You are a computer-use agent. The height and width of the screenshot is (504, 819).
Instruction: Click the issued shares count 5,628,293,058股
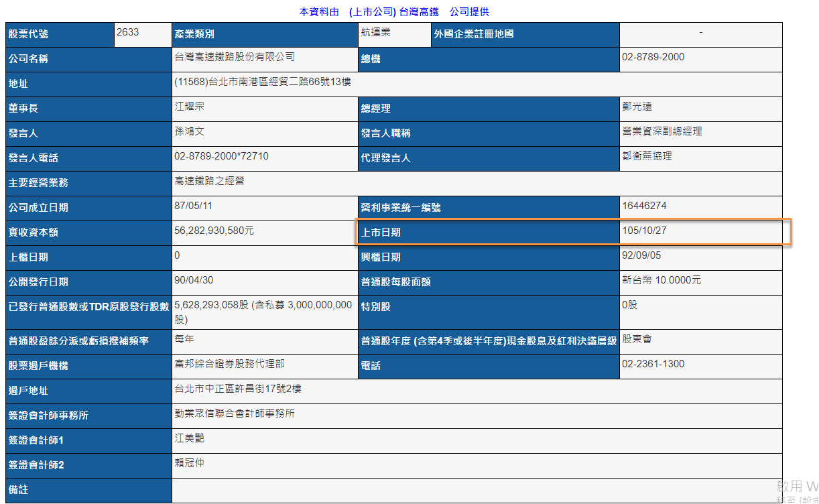[216, 305]
